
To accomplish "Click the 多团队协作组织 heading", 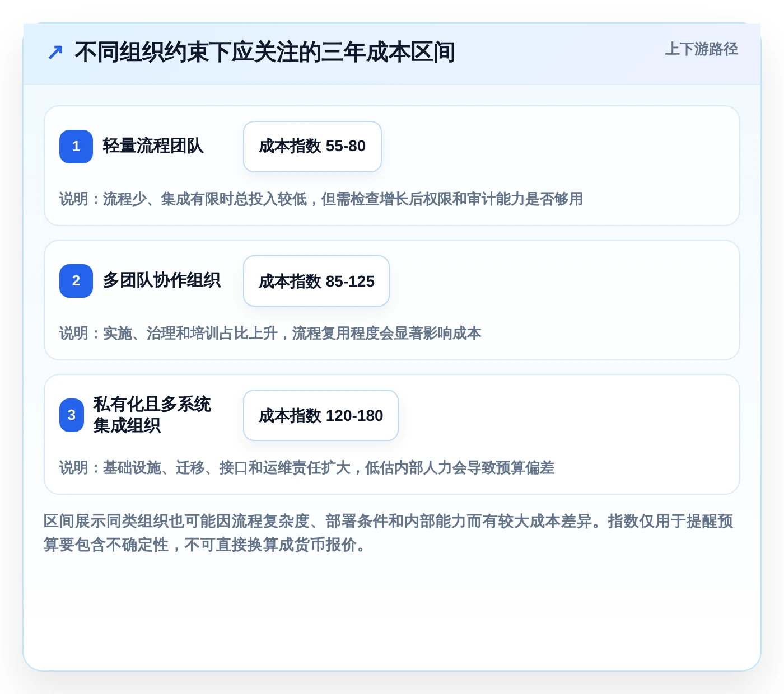I will click(x=161, y=280).
